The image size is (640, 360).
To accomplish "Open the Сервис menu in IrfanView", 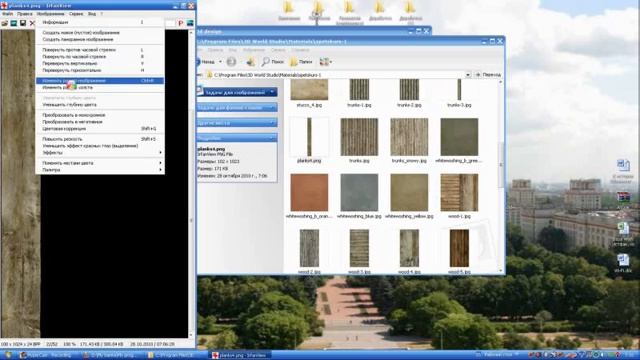I will 76,14.
